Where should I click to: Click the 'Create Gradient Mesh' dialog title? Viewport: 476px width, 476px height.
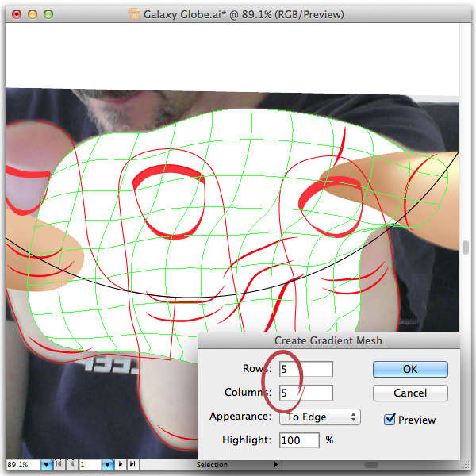tap(328, 340)
